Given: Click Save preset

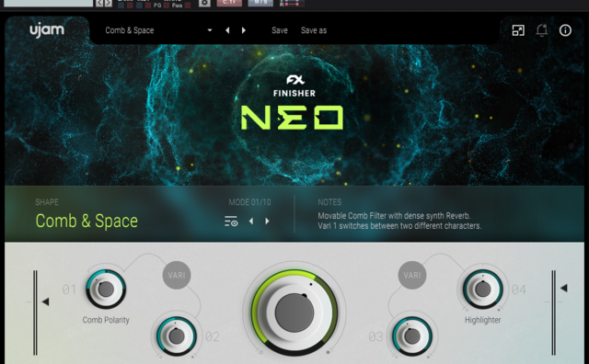Looking at the screenshot, I should (x=280, y=30).
